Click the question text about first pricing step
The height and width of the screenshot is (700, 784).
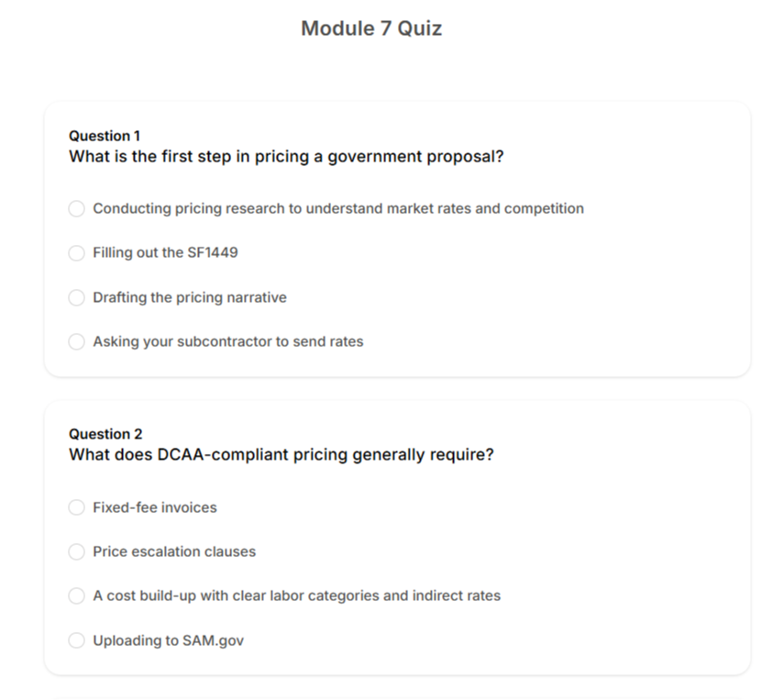(x=286, y=157)
